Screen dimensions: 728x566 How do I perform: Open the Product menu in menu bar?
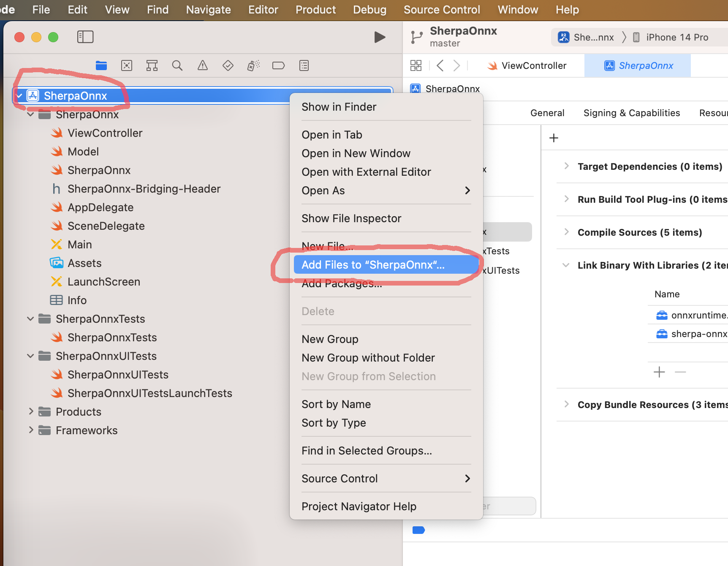tap(315, 10)
